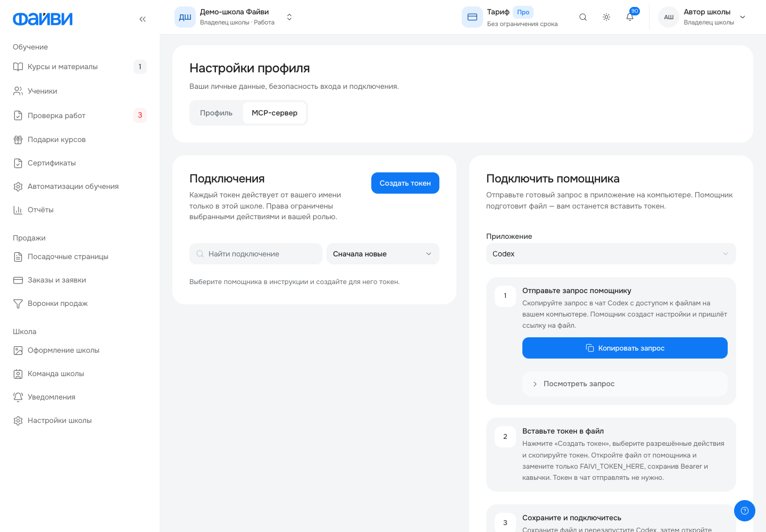Open the search magnifier in the header
Viewport: 766px width, 532px height.
583,17
